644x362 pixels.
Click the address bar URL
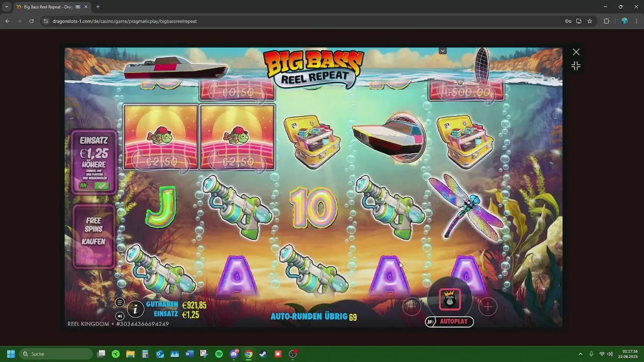pos(124,21)
